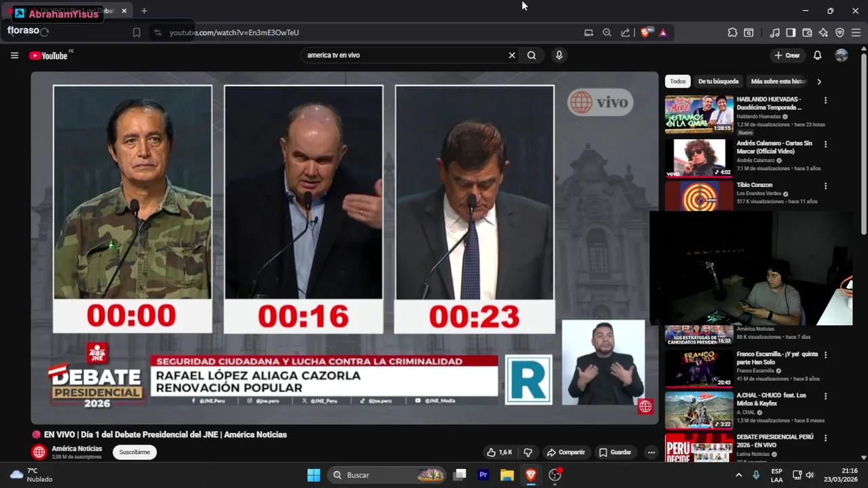
Task: Open the Brave Leo AI sparkle icon
Action: point(823,33)
